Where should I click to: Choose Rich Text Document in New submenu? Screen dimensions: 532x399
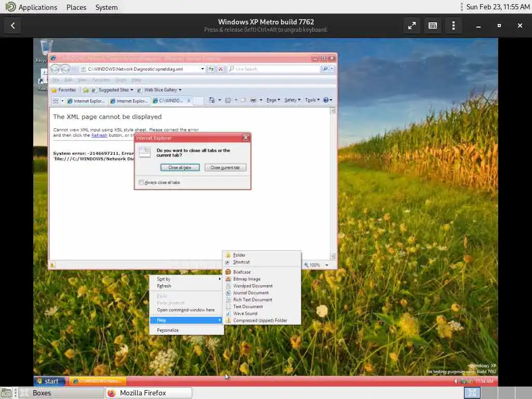pyautogui.click(x=262, y=300)
